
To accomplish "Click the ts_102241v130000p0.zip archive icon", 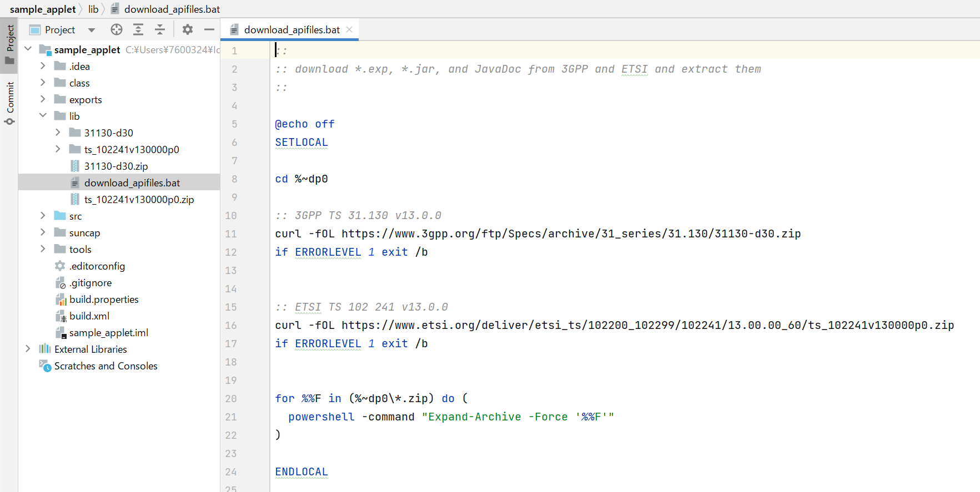I will (75, 199).
